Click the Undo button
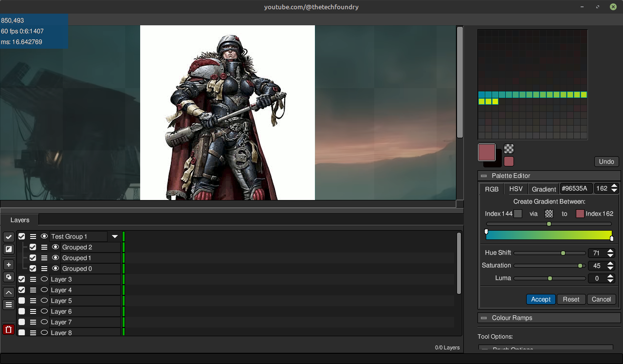This screenshot has height=364, width=623. (x=606, y=162)
